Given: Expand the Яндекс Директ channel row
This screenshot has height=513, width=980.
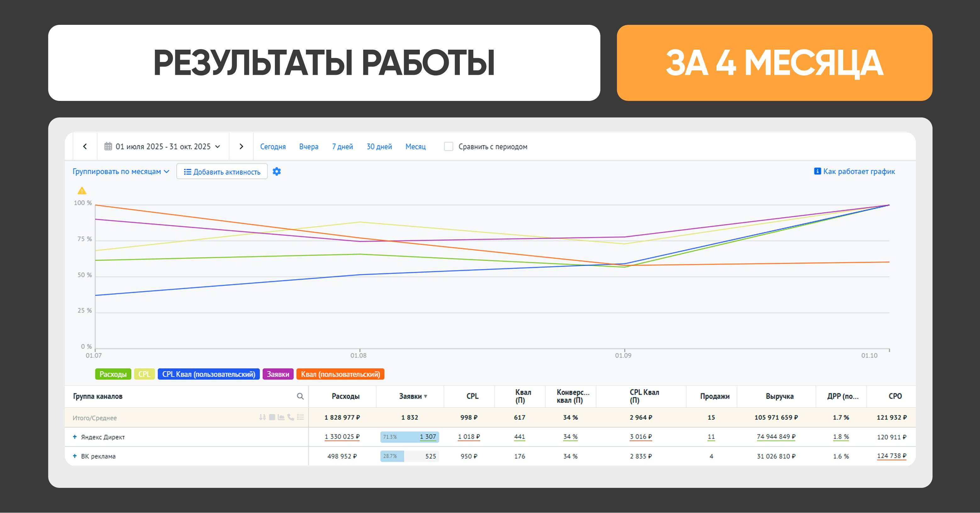Looking at the screenshot, I should click(75, 437).
